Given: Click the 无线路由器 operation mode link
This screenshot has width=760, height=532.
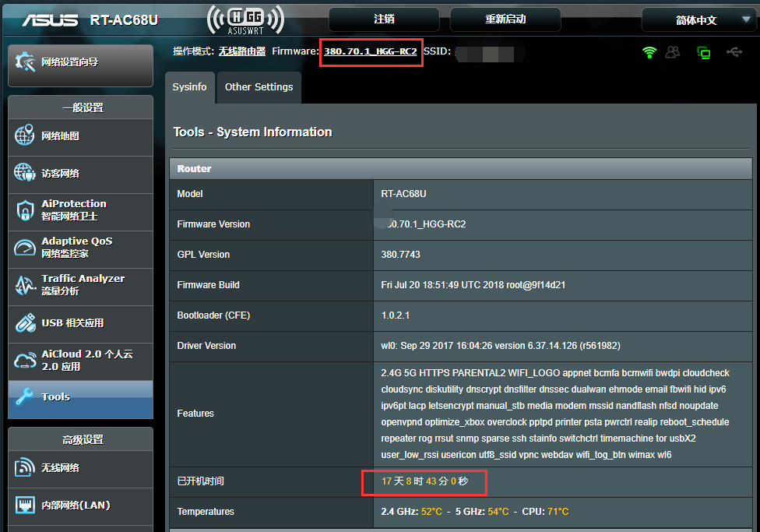Looking at the screenshot, I should click(242, 51).
